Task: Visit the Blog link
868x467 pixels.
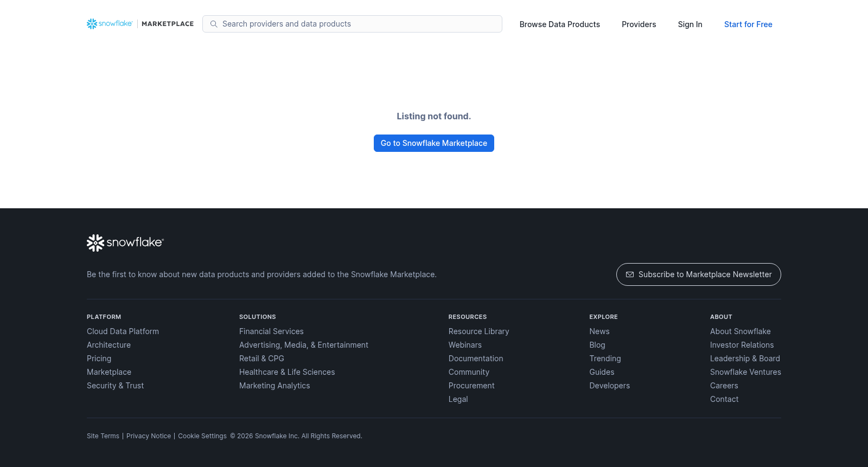Action: (x=597, y=345)
